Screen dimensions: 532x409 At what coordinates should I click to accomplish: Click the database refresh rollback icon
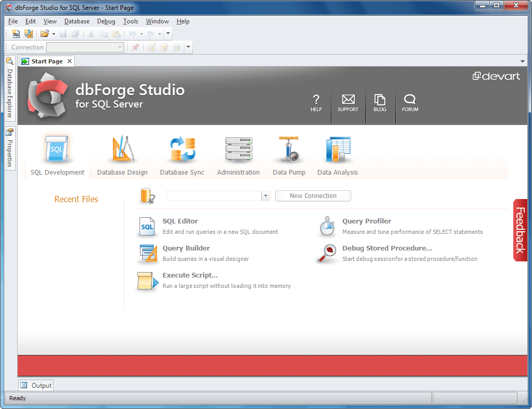[177, 47]
